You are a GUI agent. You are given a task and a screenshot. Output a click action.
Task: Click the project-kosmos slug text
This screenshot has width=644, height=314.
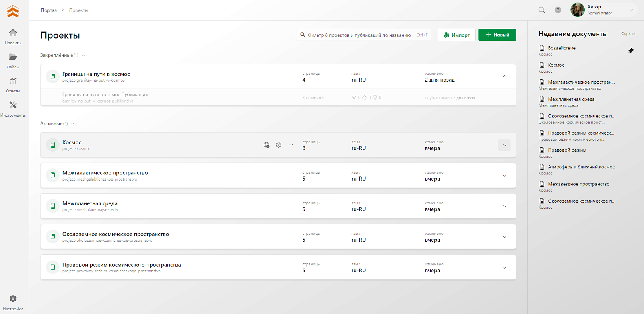point(76,149)
